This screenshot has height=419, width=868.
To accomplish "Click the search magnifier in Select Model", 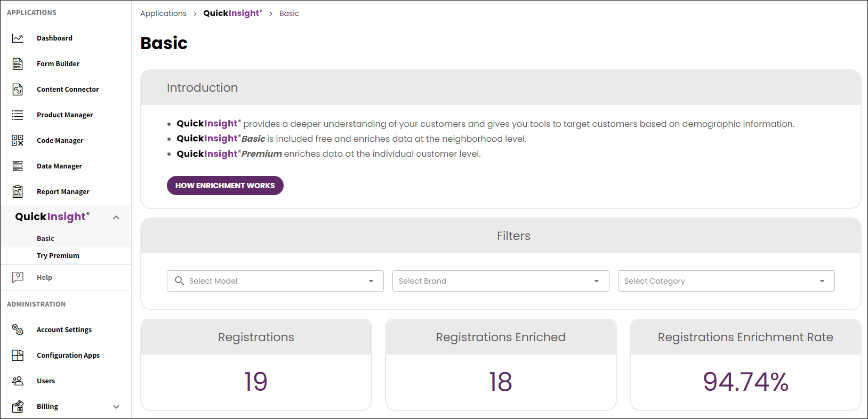I will (179, 281).
